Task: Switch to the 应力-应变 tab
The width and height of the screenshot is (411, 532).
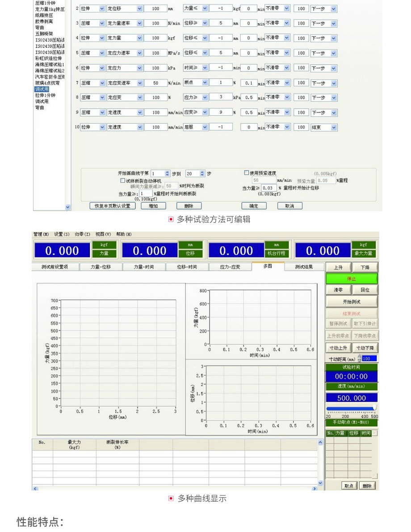Action: [x=230, y=267]
